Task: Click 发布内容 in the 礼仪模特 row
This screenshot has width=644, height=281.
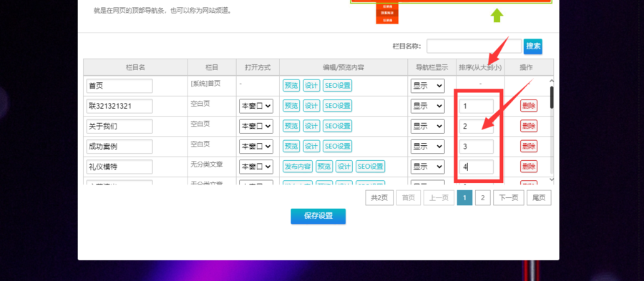Action: coord(298,167)
